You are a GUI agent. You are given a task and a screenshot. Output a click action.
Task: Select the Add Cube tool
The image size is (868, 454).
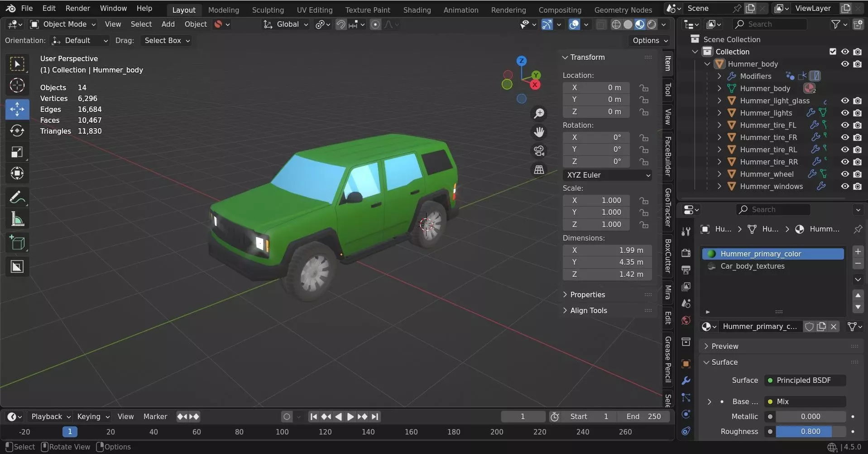coord(17,243)
